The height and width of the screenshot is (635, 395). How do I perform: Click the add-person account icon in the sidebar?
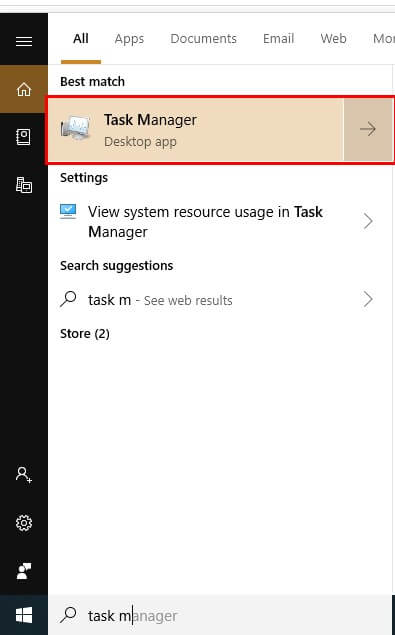click(x=24, y=474)
